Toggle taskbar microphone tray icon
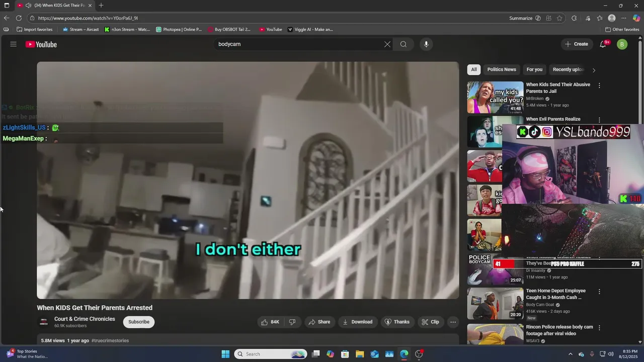Screen dimensions: 644x362 (592, 354)
